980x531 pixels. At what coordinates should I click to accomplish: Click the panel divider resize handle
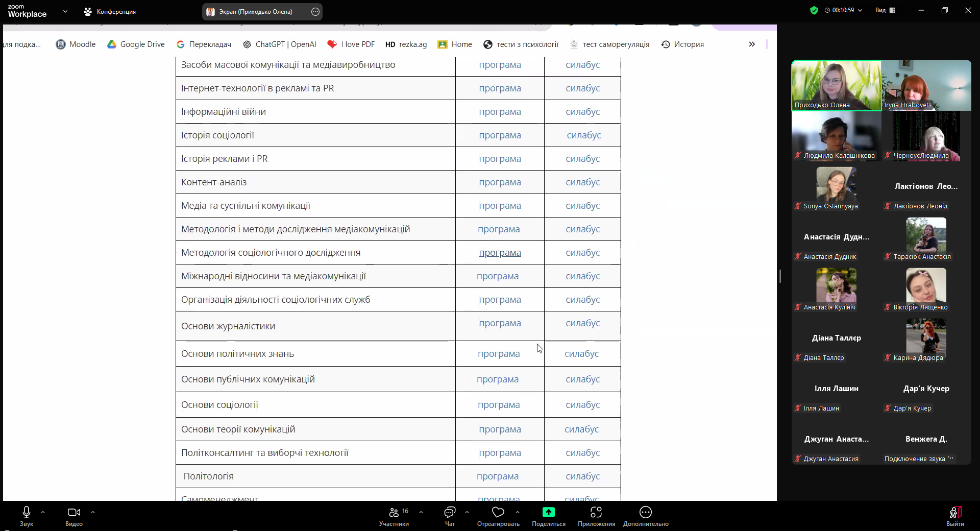[x=780, y=276]
